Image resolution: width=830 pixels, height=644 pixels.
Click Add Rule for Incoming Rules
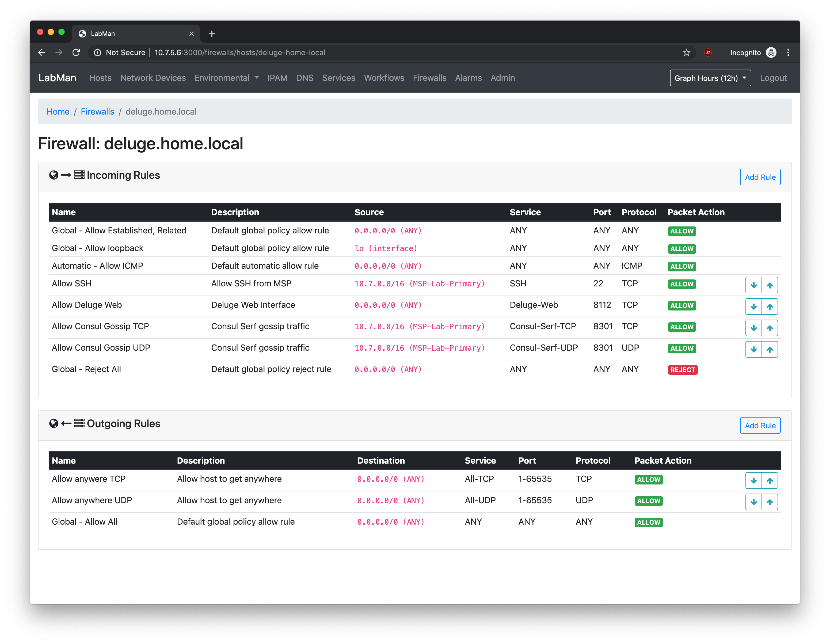760,177
